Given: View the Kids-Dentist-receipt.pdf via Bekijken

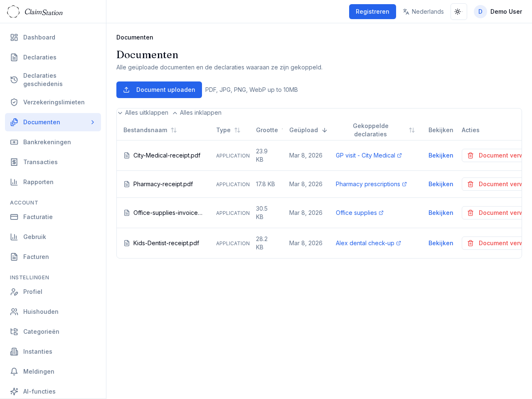Looking at the screenshot, I should 441,243.
